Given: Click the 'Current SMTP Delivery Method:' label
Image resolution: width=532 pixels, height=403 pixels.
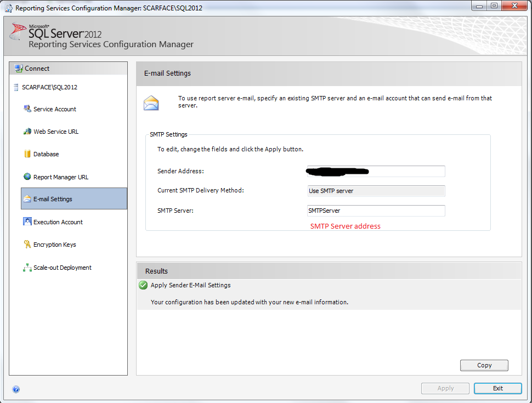Looking at the screenshot, I should point(201,191).
